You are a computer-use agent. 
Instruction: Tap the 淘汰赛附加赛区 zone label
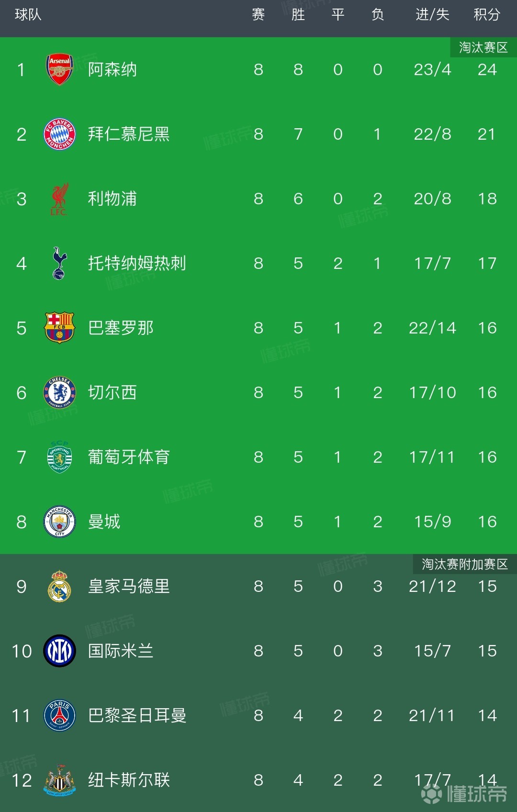coord(464,564)
